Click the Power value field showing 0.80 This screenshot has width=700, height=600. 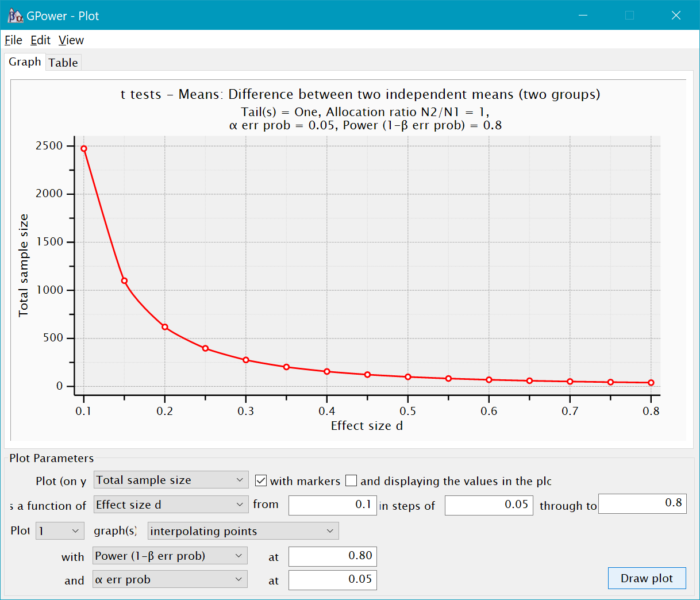(332, 556)
